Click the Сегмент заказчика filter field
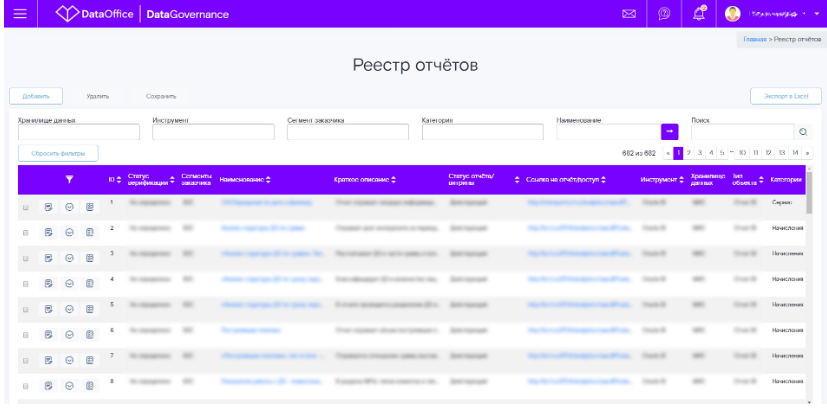The height and width of the screenshot is (411, 827). coord(348,132)
